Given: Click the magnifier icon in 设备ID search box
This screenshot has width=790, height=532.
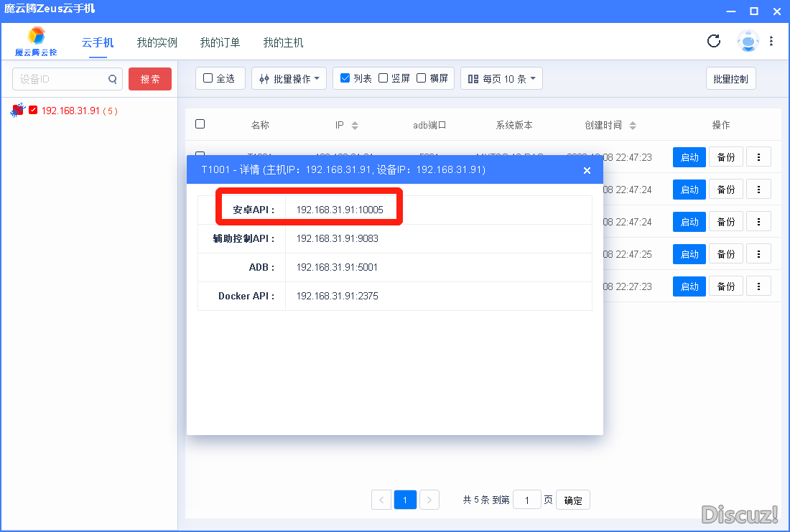Looking at the screenshot, I should click(x=113, y=80).
